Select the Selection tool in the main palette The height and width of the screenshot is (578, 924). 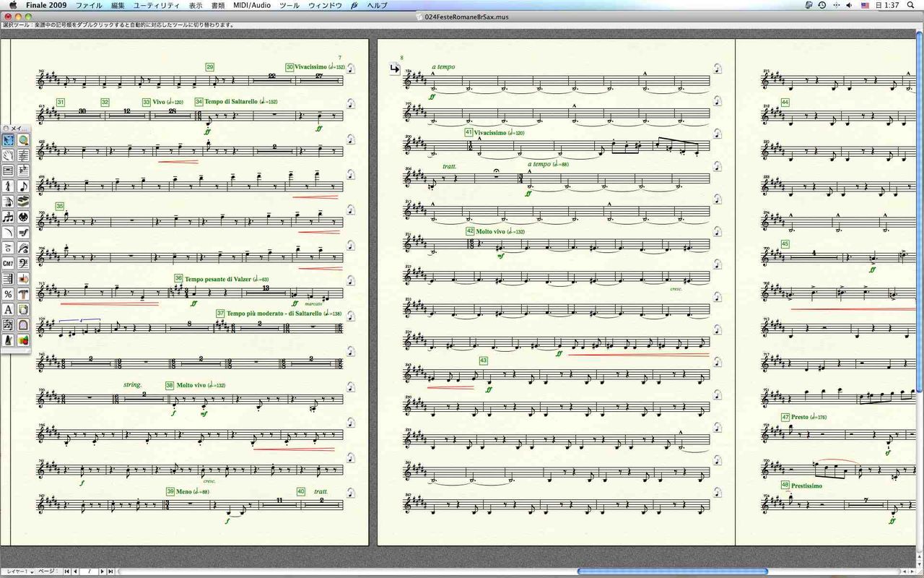[x=9, y=140]
